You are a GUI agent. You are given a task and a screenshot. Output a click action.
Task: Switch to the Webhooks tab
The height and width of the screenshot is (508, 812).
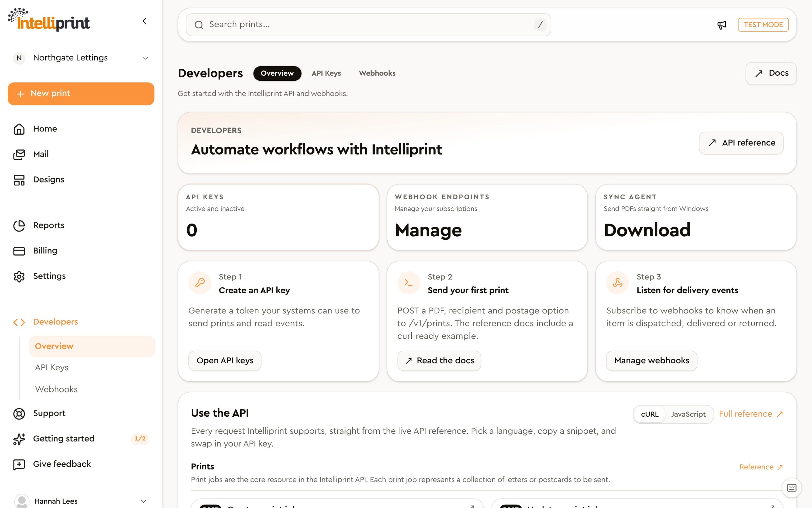377,73
